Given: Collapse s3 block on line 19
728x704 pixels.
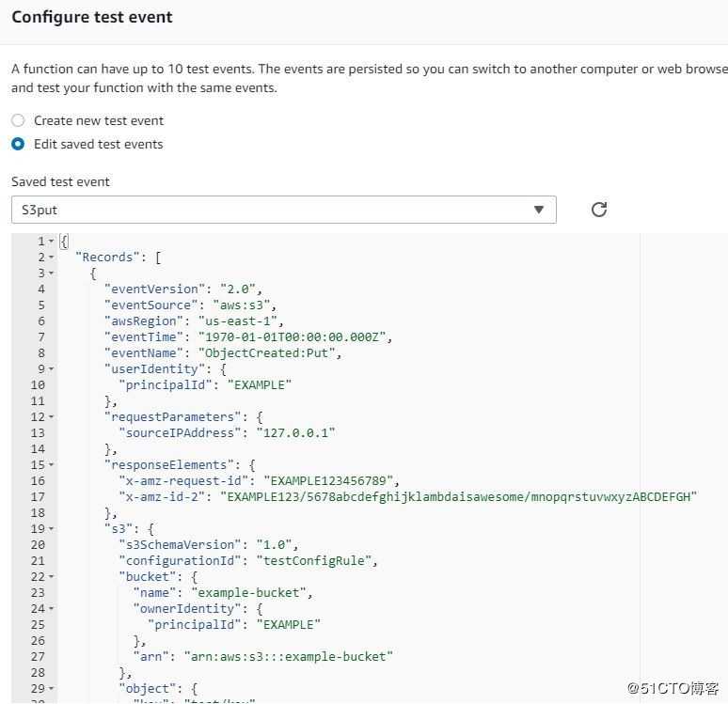Looking at the screenshot, I should pos(51,528).
